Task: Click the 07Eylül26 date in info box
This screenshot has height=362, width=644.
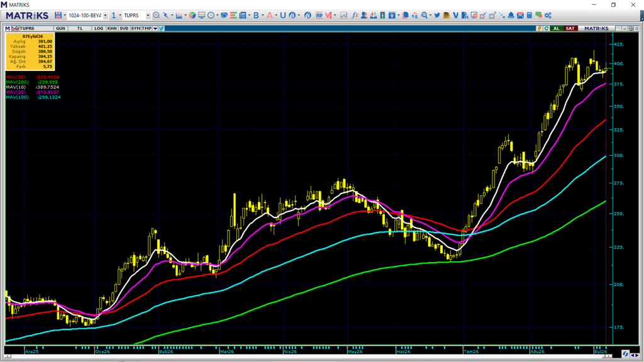Action: tap(33, 36)
